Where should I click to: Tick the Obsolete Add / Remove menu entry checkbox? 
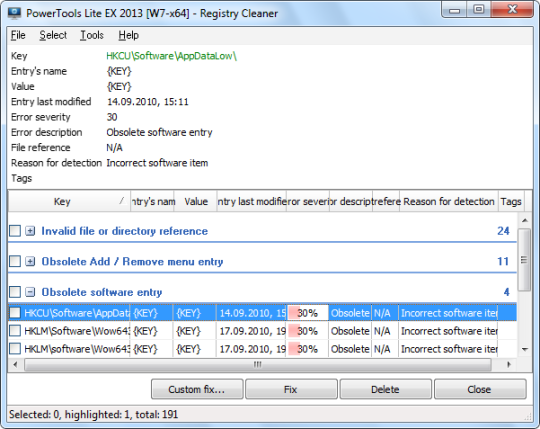pos(15,261)
